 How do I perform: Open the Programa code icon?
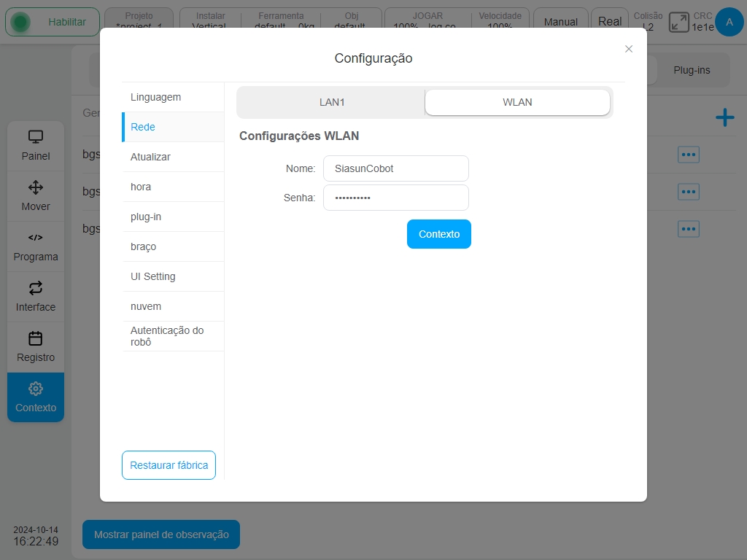pyautogui.click(x=36, y=237)
